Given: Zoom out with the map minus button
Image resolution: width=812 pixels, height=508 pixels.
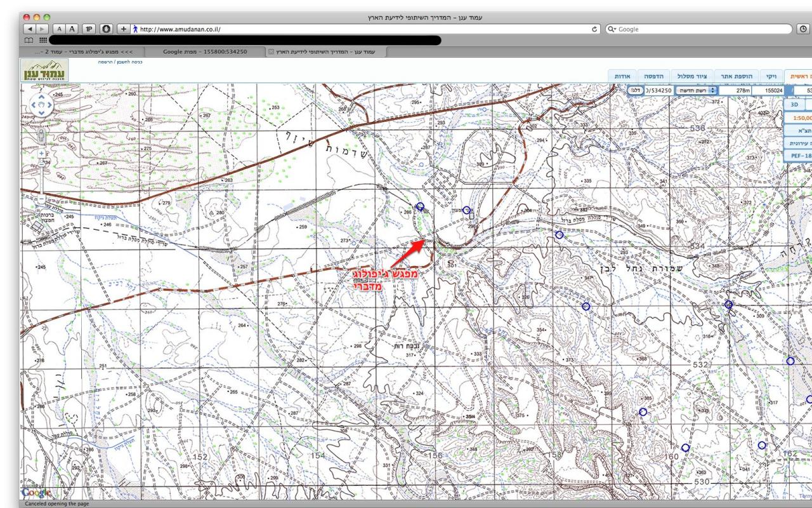Looking at the screenshot, I should click(43, 199).
